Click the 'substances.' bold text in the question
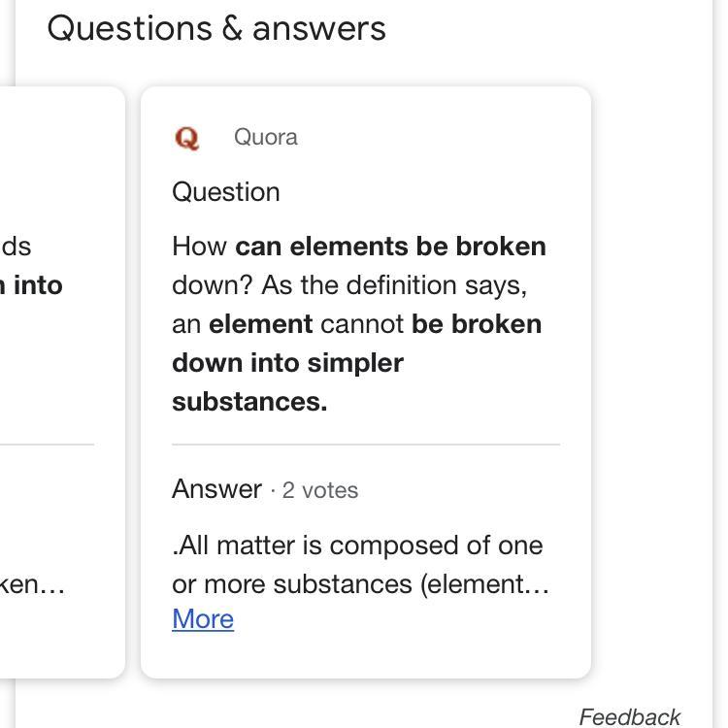This screenshot has height=728, width=728. pos(249,402)
